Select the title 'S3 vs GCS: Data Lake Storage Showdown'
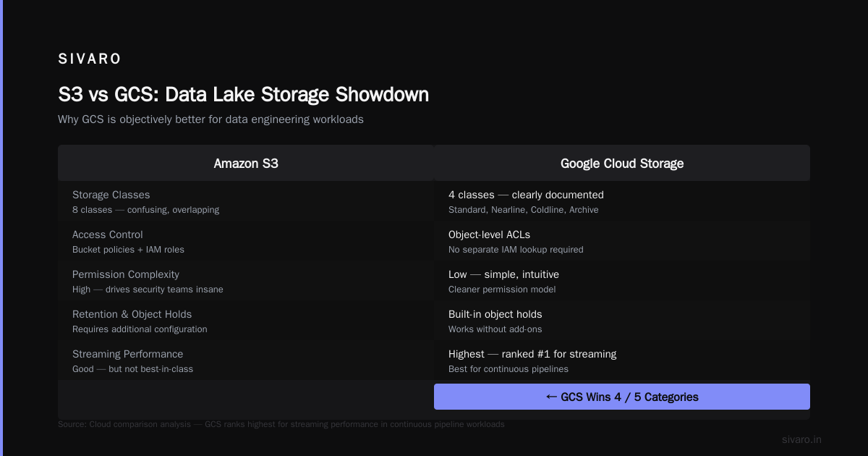The image size is (868, 456). [x=243, y=95]
